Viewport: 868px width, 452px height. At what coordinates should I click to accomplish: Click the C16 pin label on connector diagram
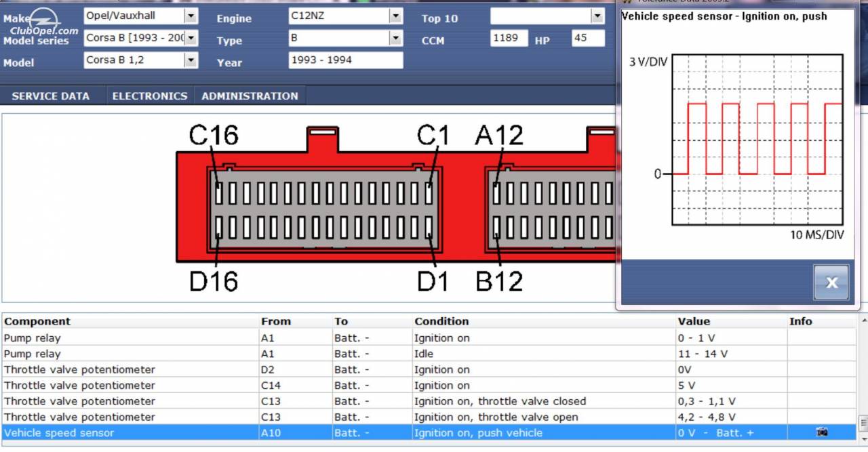[x=214, y=136]
